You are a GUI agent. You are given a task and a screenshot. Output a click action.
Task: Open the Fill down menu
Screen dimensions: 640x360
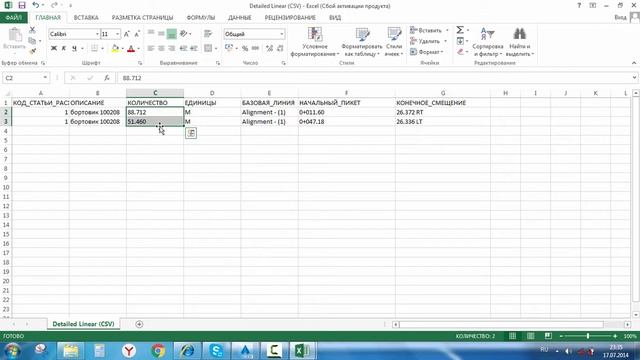click(461, 41)
